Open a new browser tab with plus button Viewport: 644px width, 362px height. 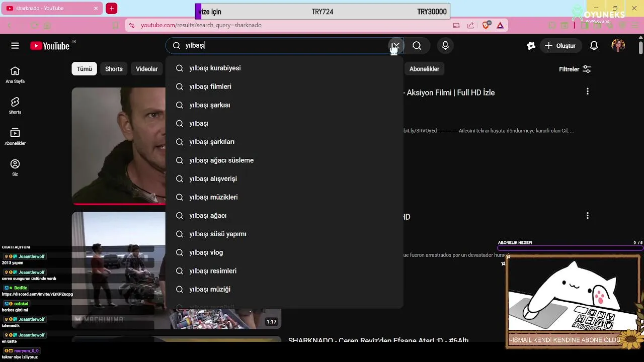click(x=112, y=9)
